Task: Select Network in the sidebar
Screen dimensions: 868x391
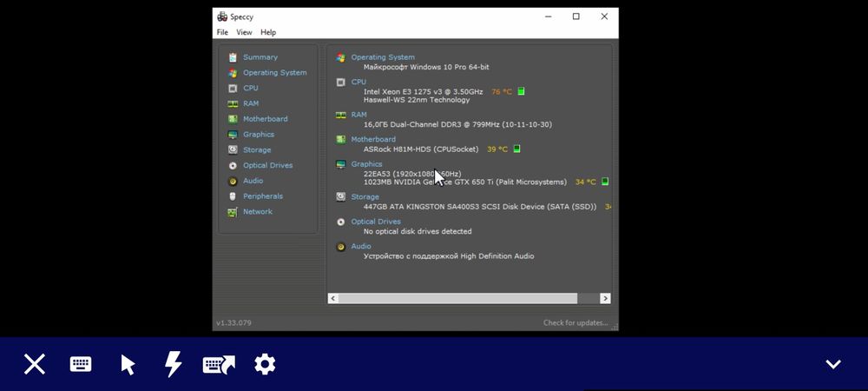Action: [x=258, y=212]
